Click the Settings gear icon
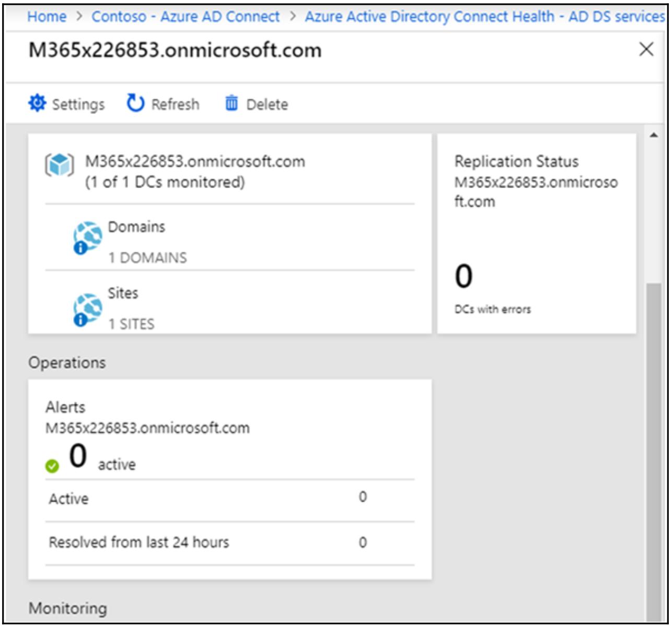Viewport: 672px width, 626px height. pos(37,103)
